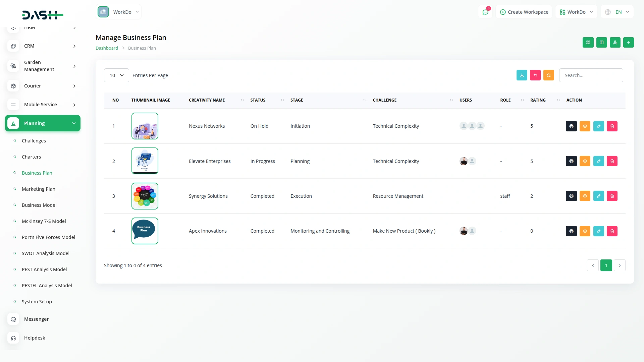Click the pink undo reset icon
644x362 pixels.
coord(535,75)
